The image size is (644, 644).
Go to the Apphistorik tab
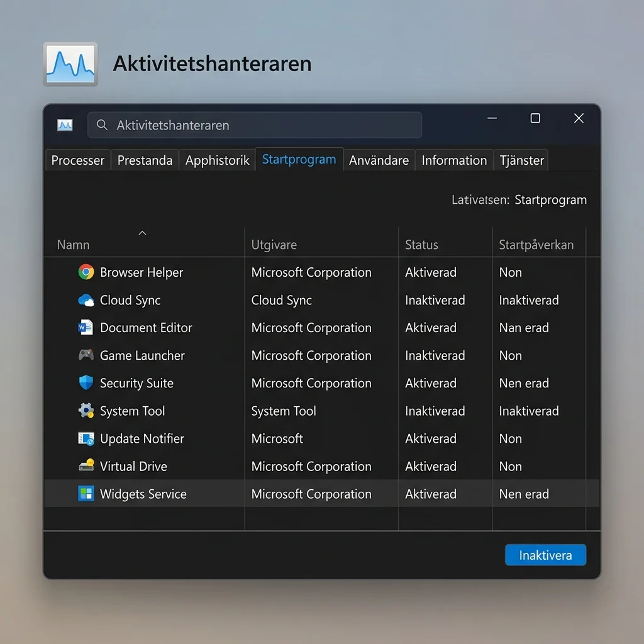click(217, 160)
